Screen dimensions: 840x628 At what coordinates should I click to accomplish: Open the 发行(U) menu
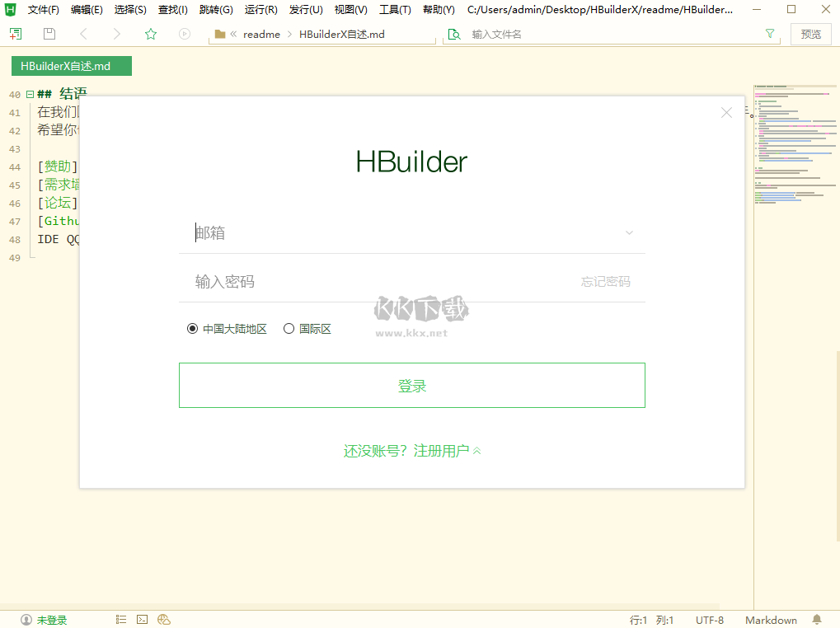tap(306, 10)
